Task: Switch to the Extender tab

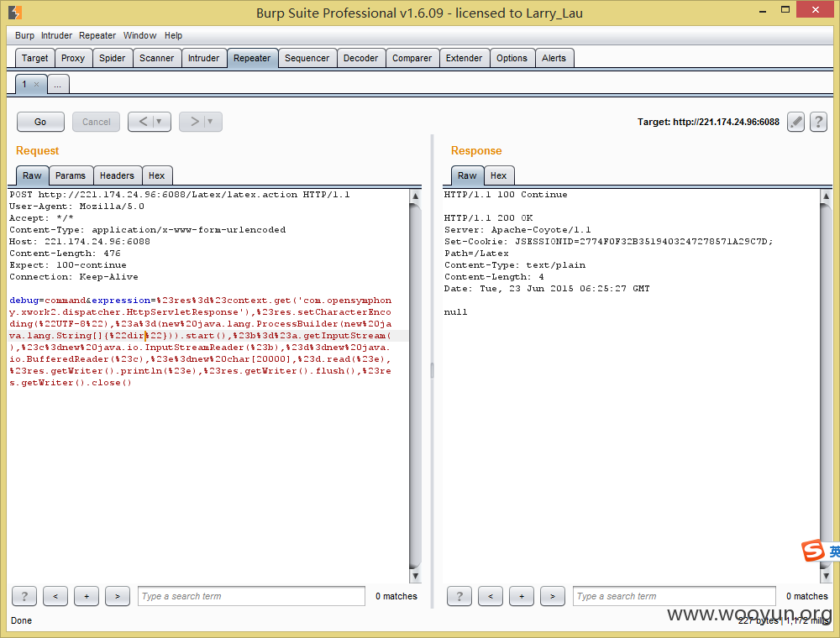Action: [x=464, y=58]
